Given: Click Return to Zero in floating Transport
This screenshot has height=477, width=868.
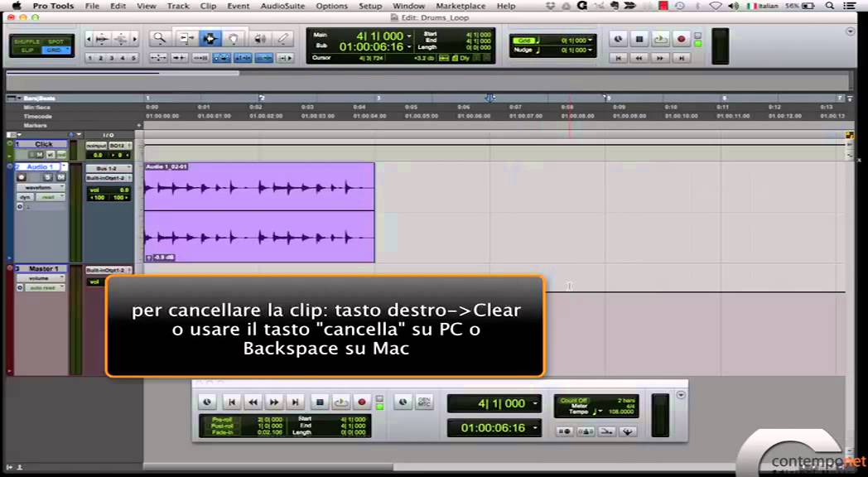Looking at the screenshot, I should (232, 402).
